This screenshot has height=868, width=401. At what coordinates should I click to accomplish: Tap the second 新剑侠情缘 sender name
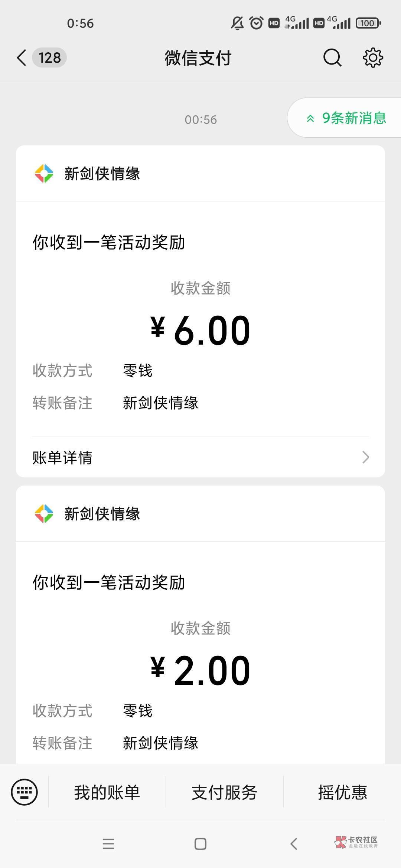tap(102, 514)
